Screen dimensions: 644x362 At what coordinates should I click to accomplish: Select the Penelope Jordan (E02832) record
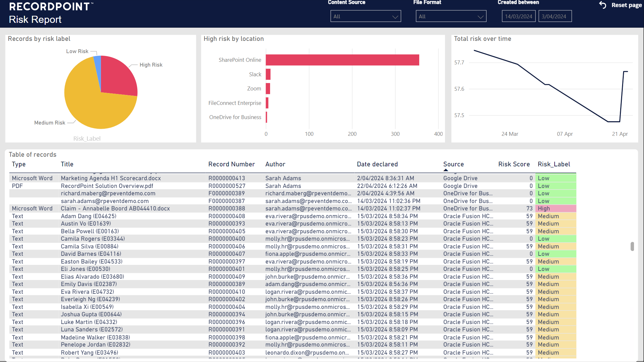[293, 345]
